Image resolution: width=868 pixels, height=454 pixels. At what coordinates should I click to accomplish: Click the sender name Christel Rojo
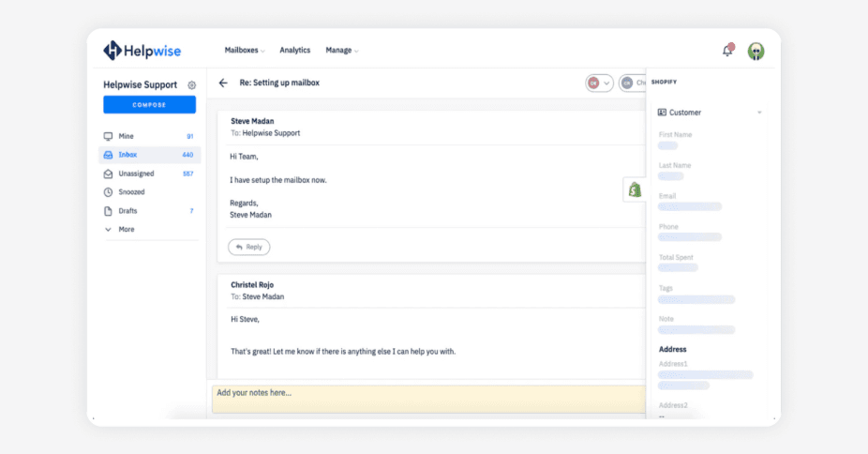coord(252,285)
